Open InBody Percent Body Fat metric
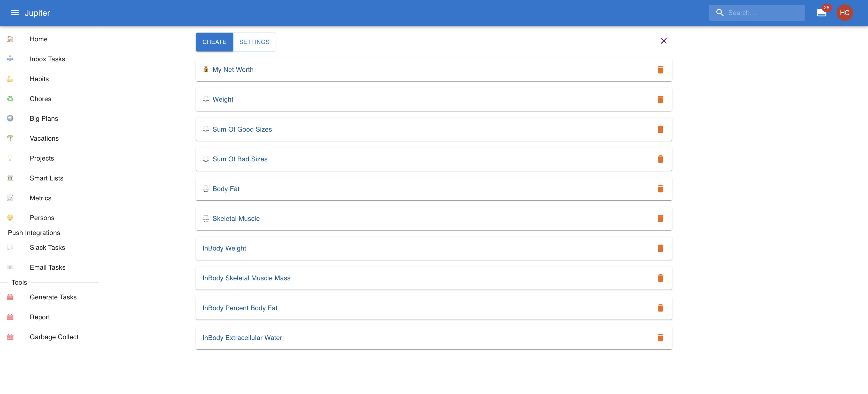868x394 pixels. [x=239, y=308]
